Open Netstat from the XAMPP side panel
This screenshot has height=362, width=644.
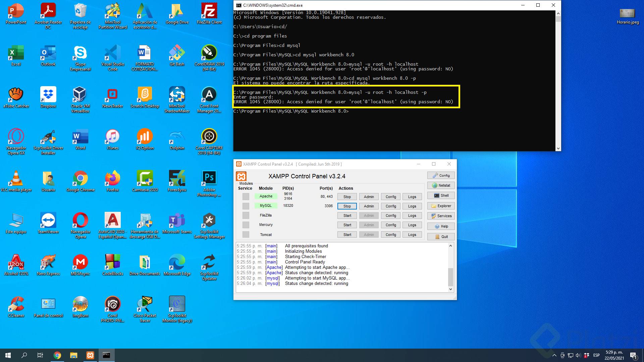pyautogui.click(x=441, y=185)
